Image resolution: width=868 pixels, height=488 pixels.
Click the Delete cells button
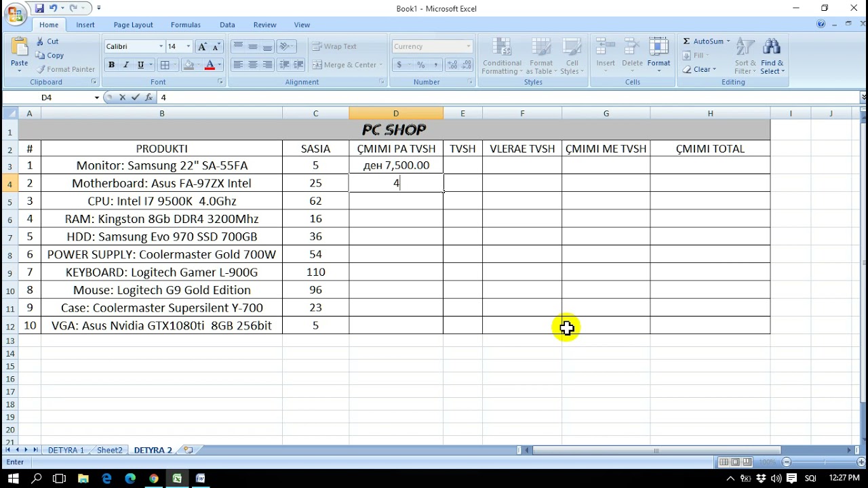pos(632,56)
